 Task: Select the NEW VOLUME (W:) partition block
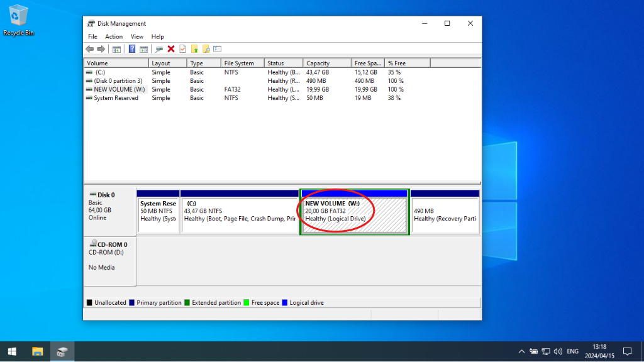(354, 211)
